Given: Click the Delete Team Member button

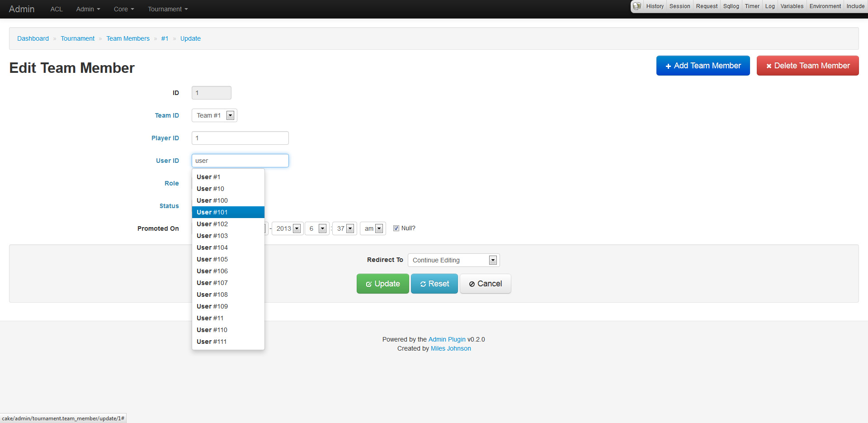Looking at the screenshot, I should click(807, 66).
